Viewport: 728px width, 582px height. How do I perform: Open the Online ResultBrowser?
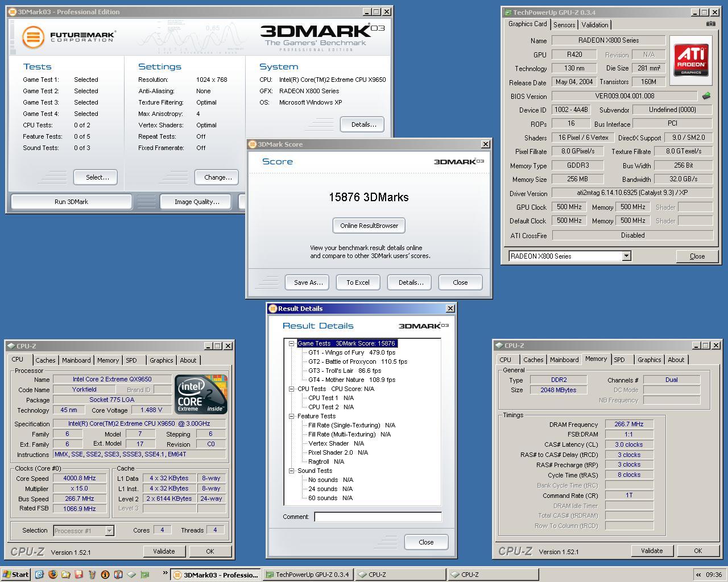pyautogui.click(x=369, y=226)
